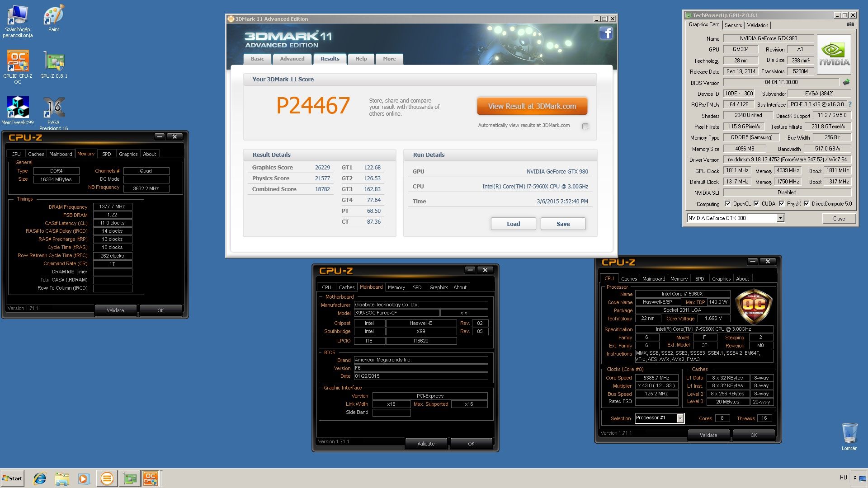This screenshot has width=868, height=488.
Task: Click View Result at 3DMark.com button
Action: coord(532,107)
